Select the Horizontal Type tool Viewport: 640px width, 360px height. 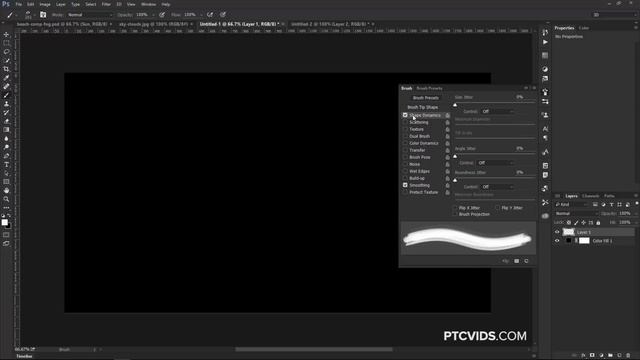coord(6,164)
